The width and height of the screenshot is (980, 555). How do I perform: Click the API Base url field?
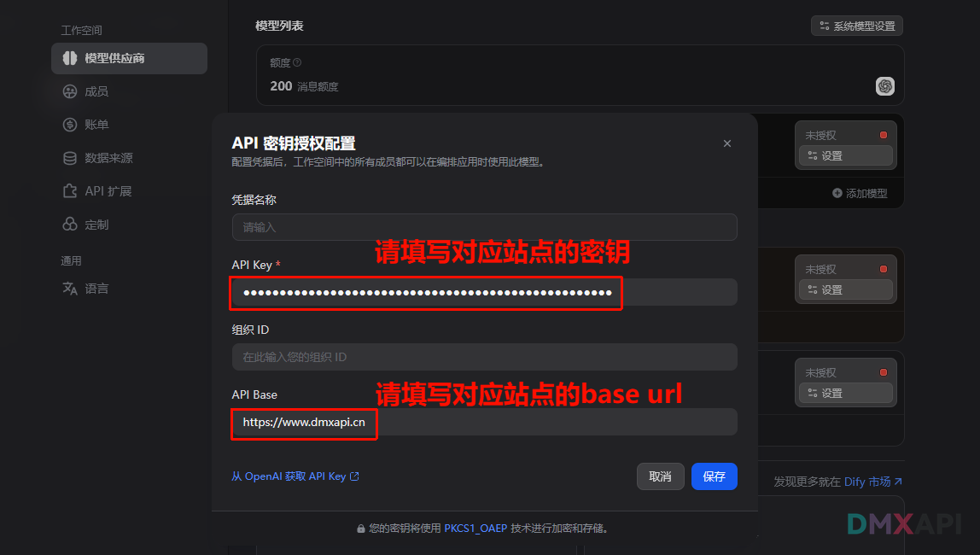tap(484, 422)
